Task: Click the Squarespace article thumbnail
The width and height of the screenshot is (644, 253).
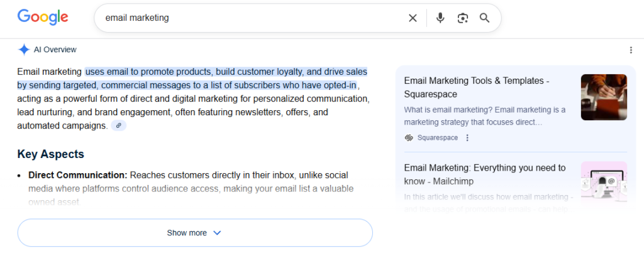Action: pyautogui.click(x=604, y=97)
